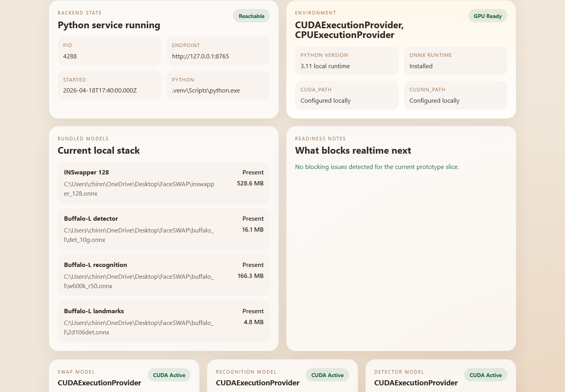
Task: Click the GPU Ready status badge
Action: (x=488, y=16)
